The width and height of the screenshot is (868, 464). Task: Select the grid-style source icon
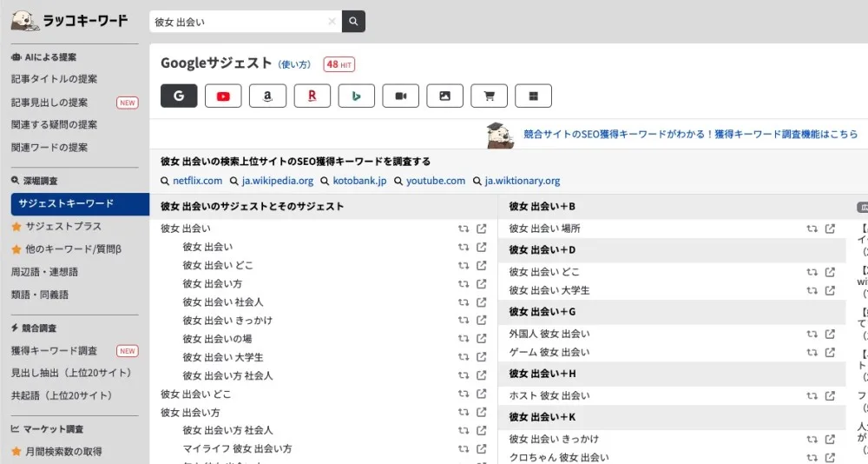coord(533,96)
